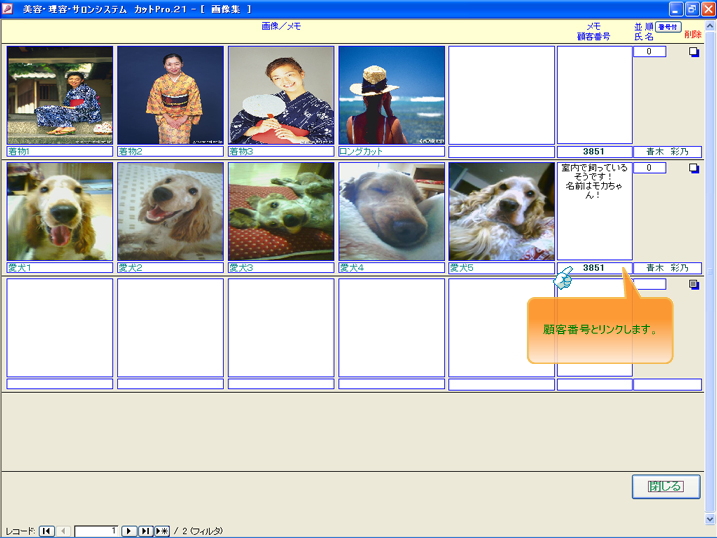Image resolution: width=717 pixels, height=538 pixels.
Task: Edit caption field 着物2
Action: (x=171, y=151)
